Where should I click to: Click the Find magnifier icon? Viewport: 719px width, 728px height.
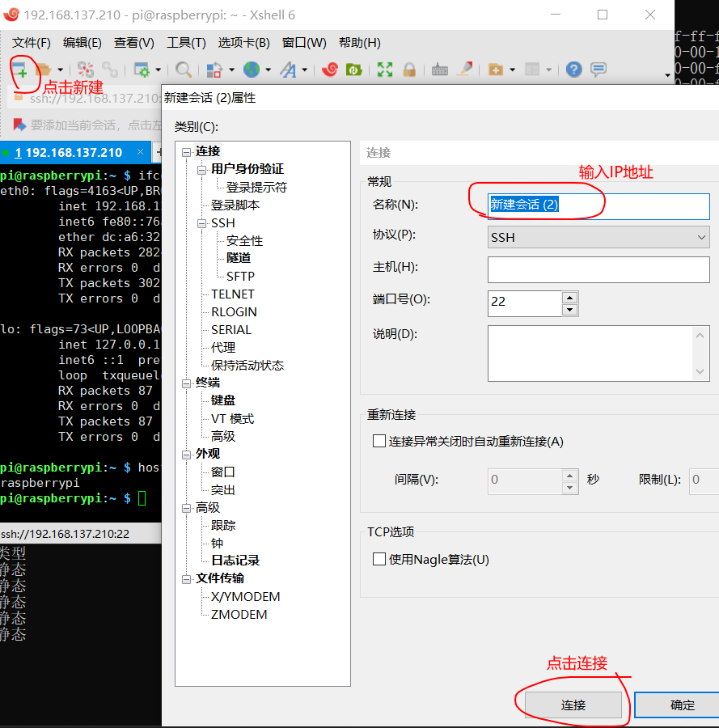coord(184,70)
